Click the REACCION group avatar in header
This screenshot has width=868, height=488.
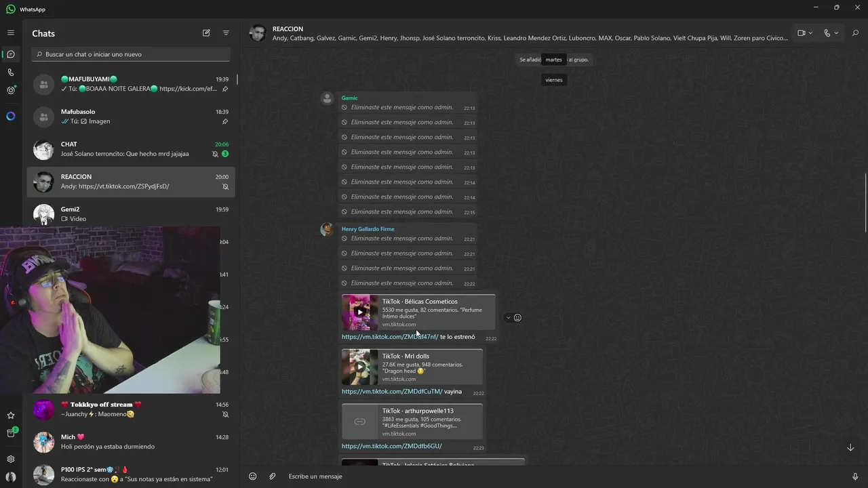pyautogui.click(x=257, y=33)
